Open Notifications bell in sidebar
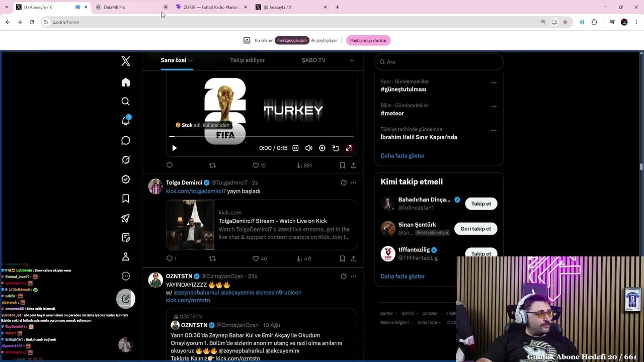Screen dimensions: 644x362 coord(126,121)
